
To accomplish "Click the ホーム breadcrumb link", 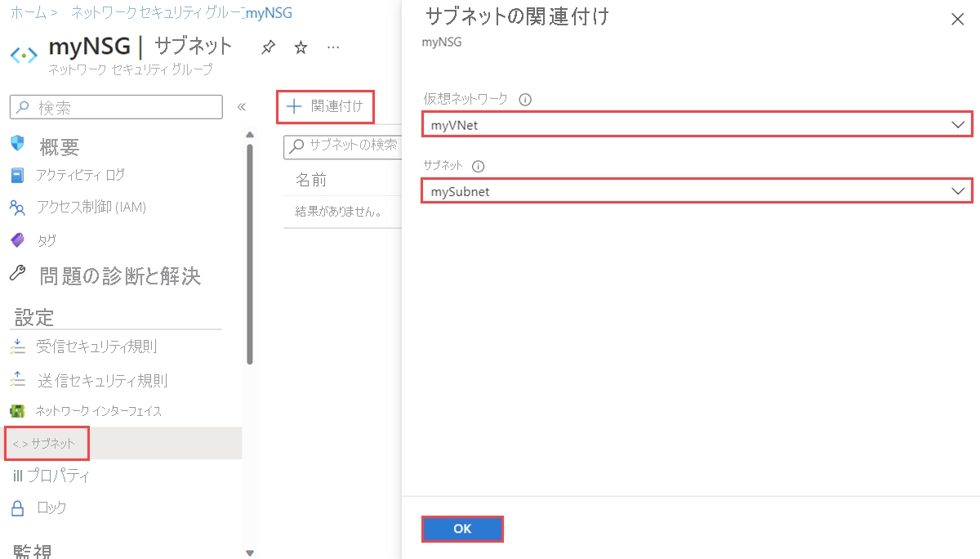I will (29, 13).
